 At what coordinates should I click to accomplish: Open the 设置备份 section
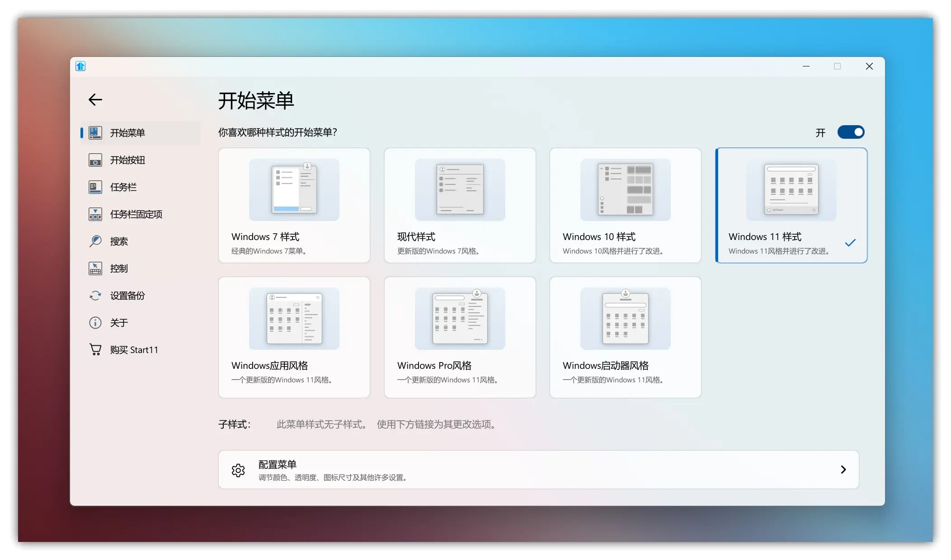point(141,296)
